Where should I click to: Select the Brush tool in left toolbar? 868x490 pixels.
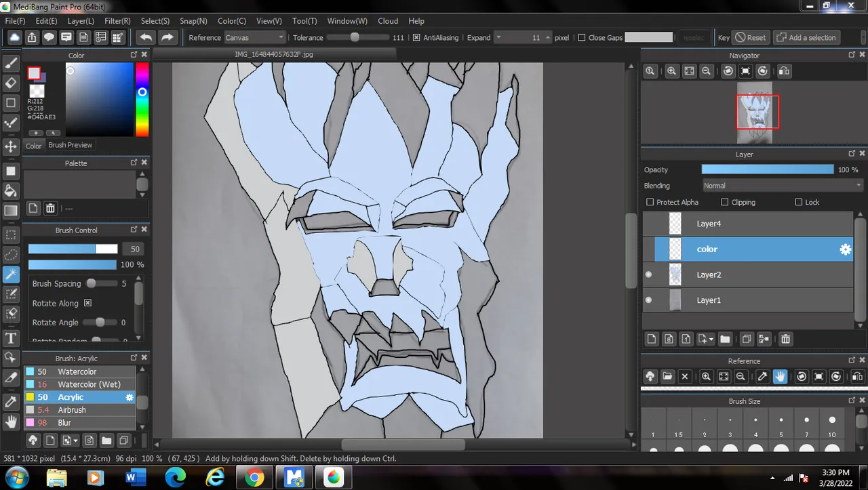pyautogui.click(x=11, y=63)
